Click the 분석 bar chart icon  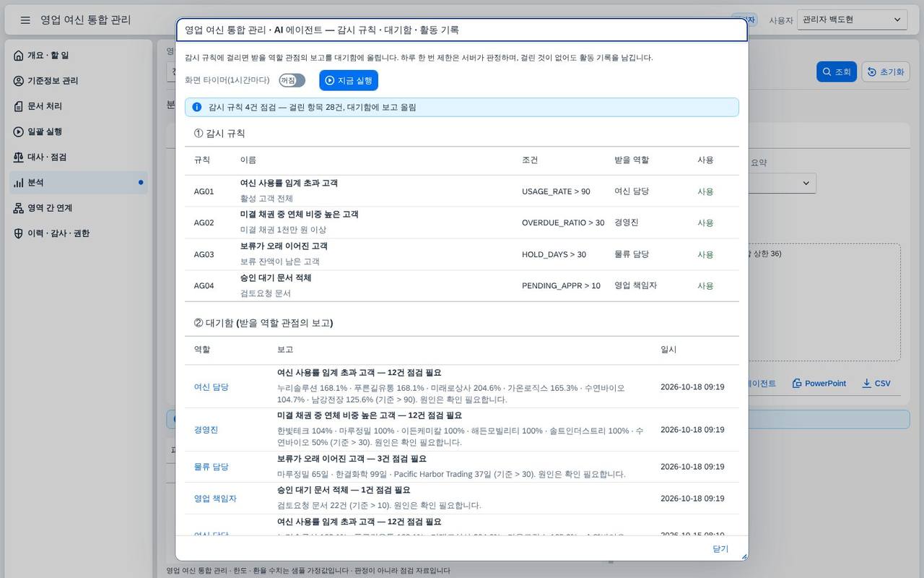tap(19, 183)
